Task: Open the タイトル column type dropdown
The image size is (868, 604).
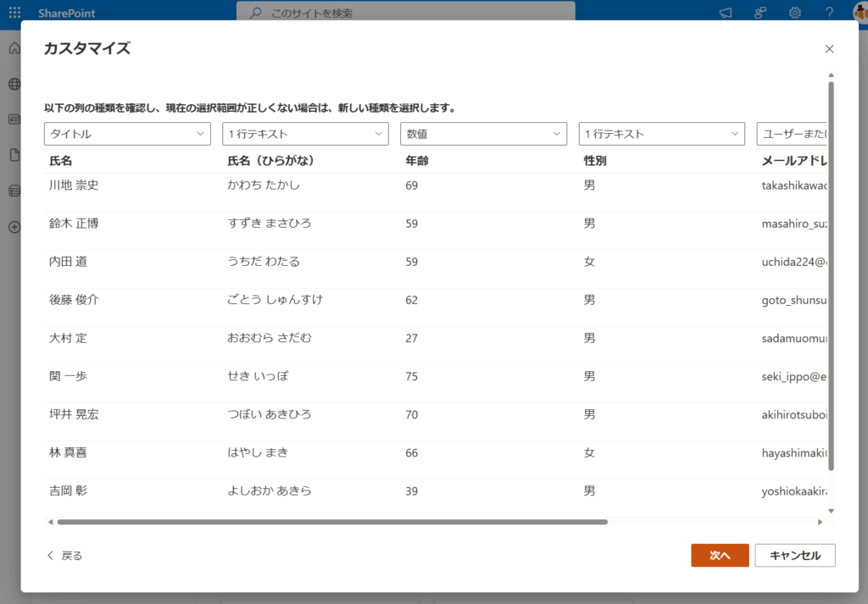Action: pyautogui.click(x=127, y=134)
